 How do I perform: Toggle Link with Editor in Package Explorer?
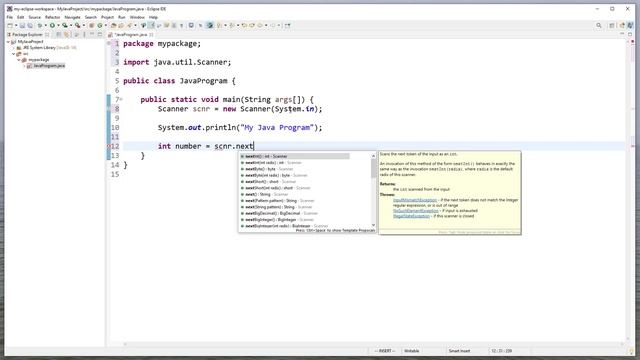(x=67, y=35)
